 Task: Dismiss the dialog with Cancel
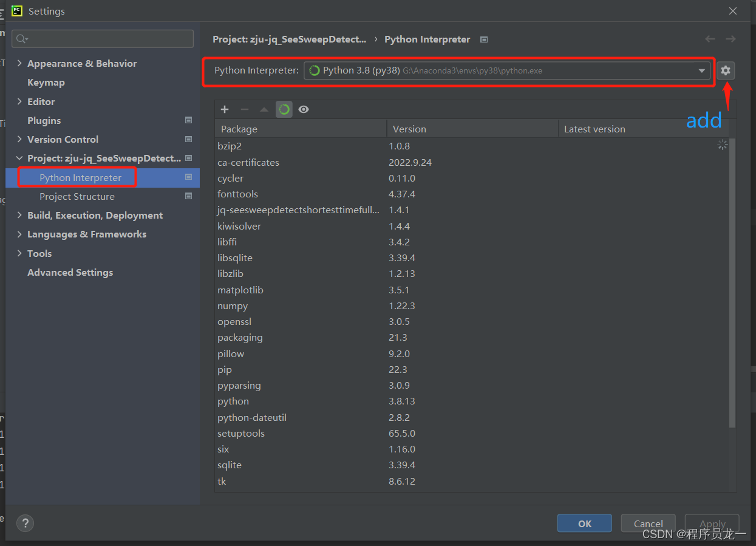648,523
